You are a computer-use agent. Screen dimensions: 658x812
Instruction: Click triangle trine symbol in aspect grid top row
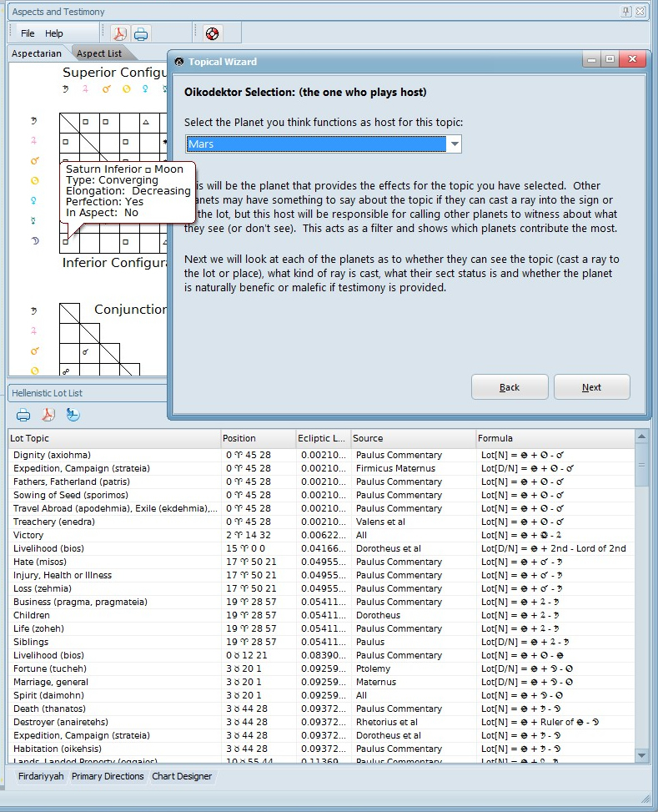tap(146, 122)
